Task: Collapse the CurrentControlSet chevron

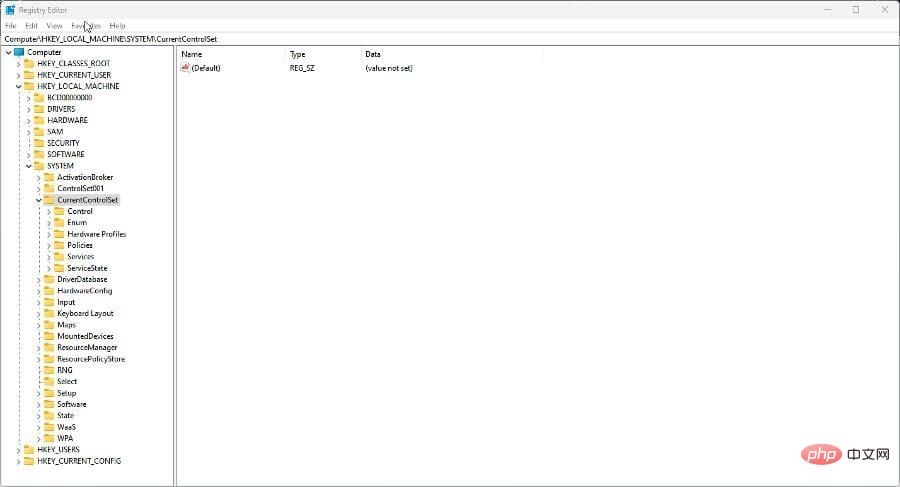Action: point(38,200)
